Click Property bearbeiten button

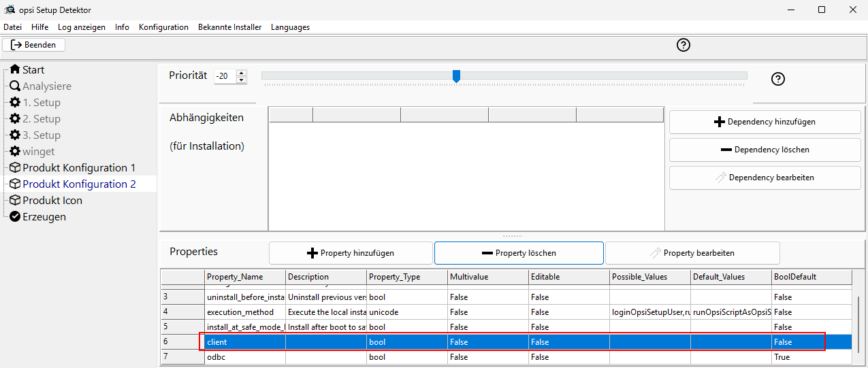(692, 253)
